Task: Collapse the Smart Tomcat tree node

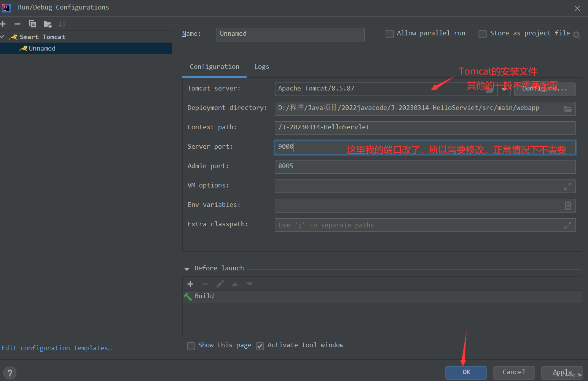Action: pyautogui.click(x=2, y=37)
